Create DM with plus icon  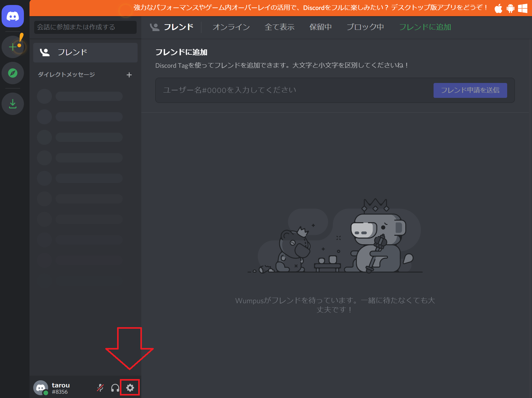[x=129, y=75]
